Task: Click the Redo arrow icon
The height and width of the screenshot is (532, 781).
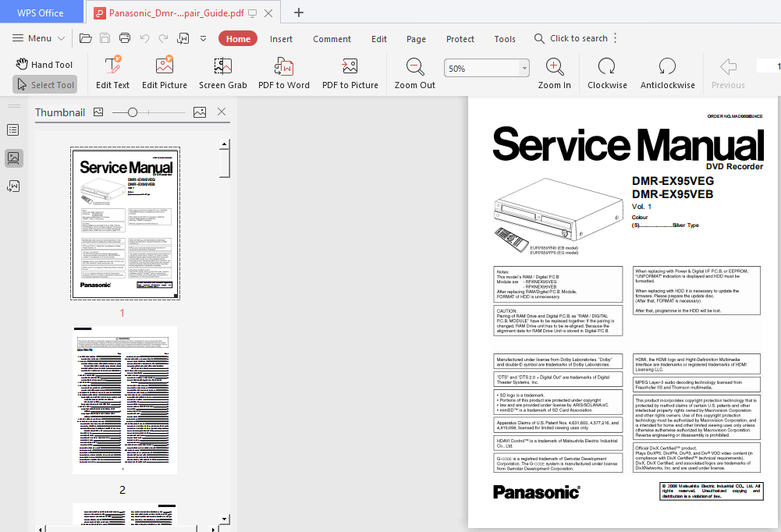Action: [x=163, y=38]
